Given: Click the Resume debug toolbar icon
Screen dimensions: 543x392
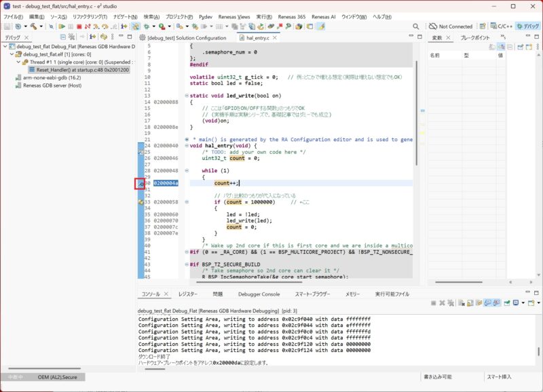Looking at the screenshot, I should (62, 26).
